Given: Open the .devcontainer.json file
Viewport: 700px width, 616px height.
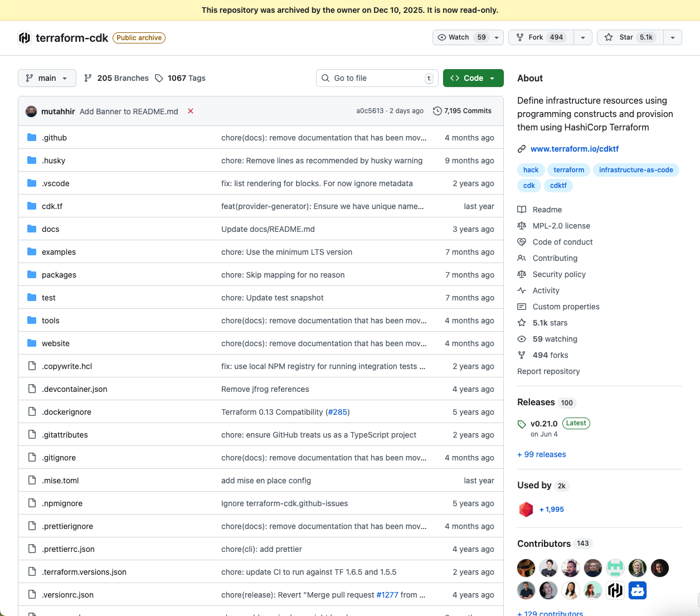Looking at the screenshot, I should click(x=75, y=389).
